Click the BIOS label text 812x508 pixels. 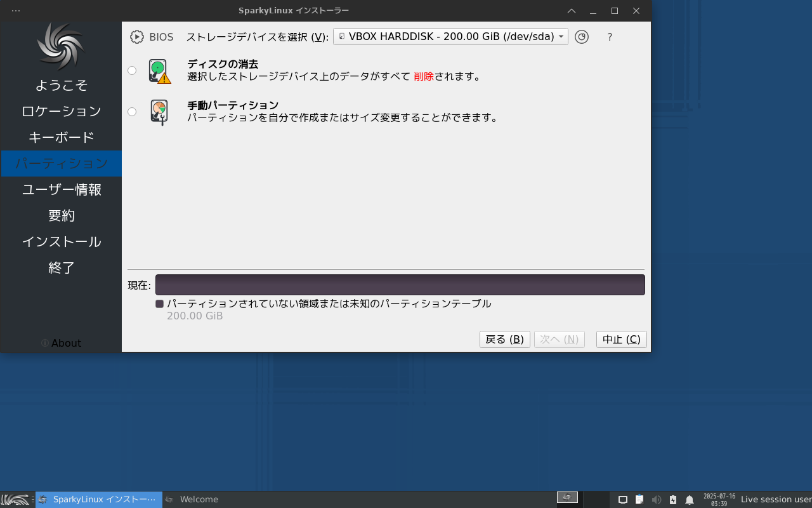[x=161, y=37]
